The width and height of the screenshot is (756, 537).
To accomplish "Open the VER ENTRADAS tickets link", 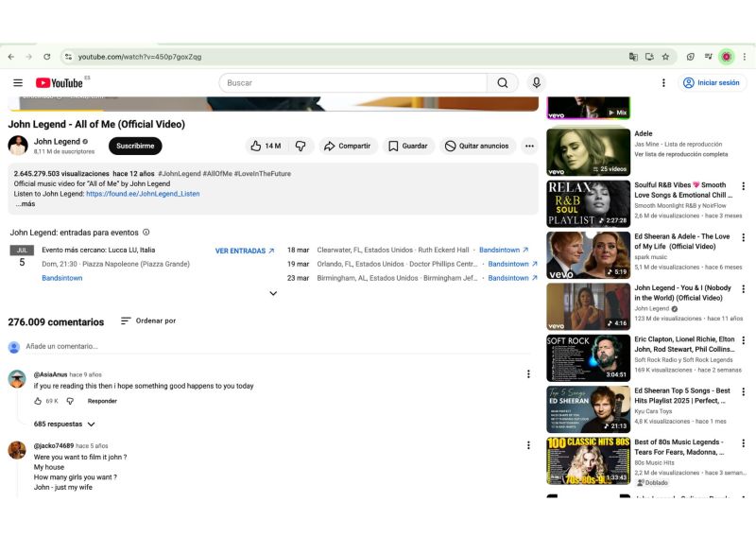I will coord(245,251).
